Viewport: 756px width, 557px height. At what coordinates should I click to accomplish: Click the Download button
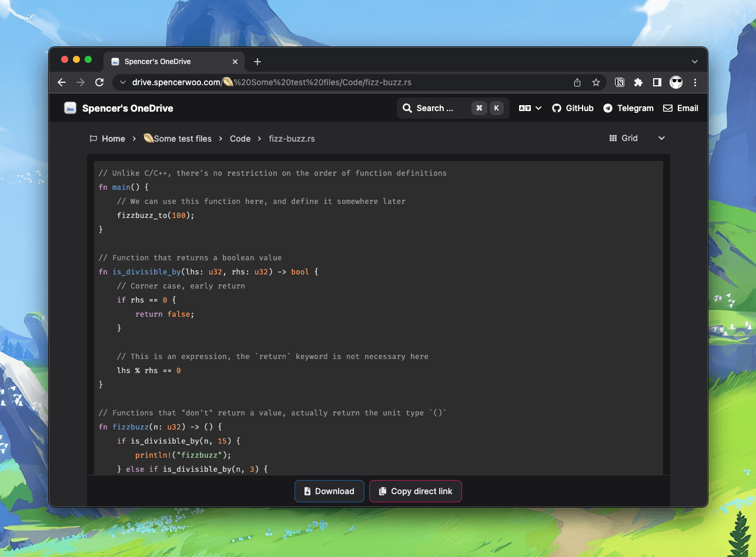click(x=329, y=491)
